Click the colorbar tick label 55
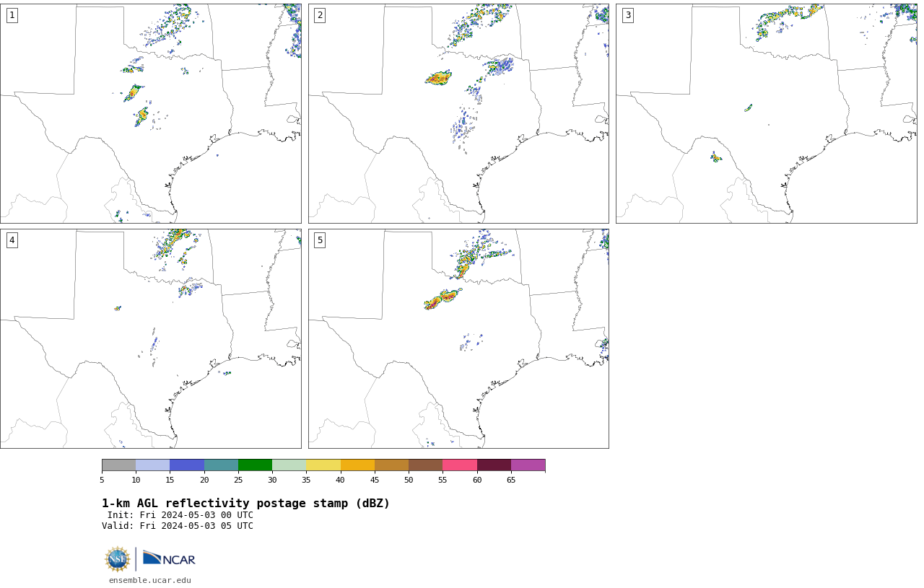Viewport: 924px width, 588px height. tap(443, 480)
